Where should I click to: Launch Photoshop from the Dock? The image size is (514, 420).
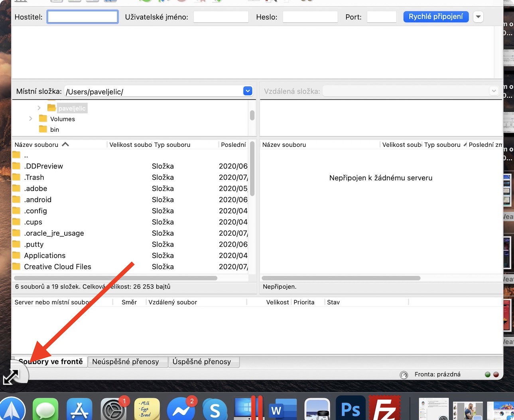pyautogui.click(x=351, y=410)
